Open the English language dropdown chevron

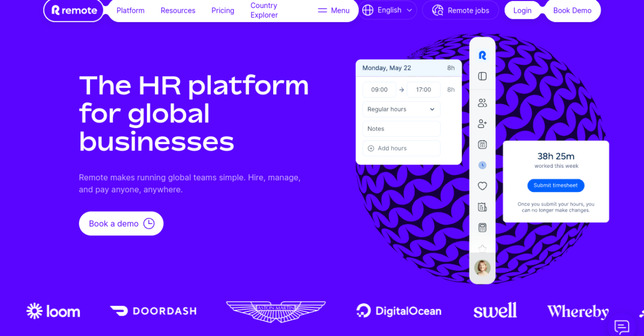[x=409, y=10]
